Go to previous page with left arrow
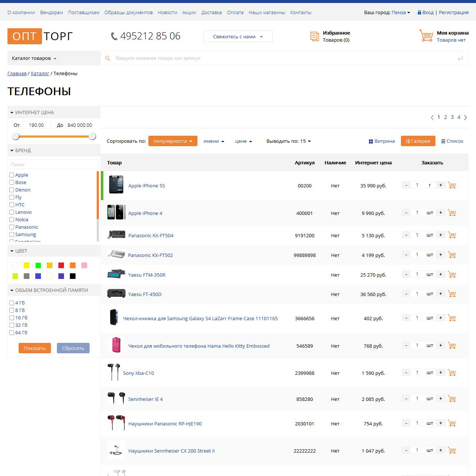 pyautogui.click(x=432, y=118)
